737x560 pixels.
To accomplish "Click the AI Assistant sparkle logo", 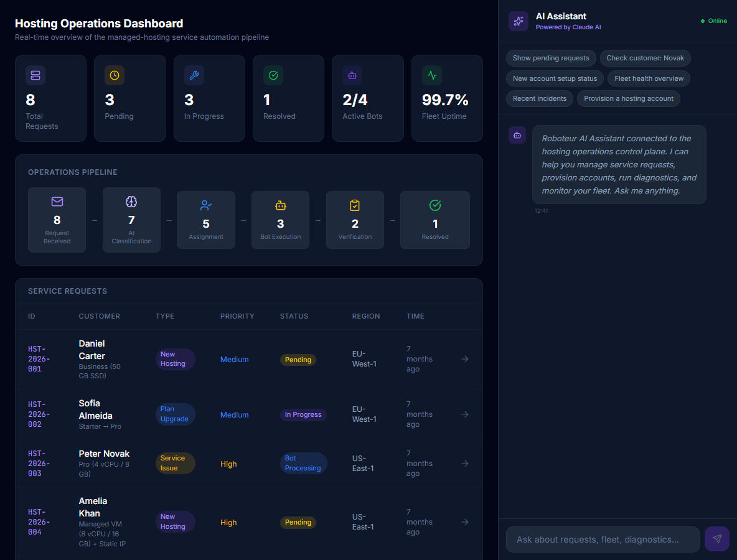I will click(x=519, y=21).
